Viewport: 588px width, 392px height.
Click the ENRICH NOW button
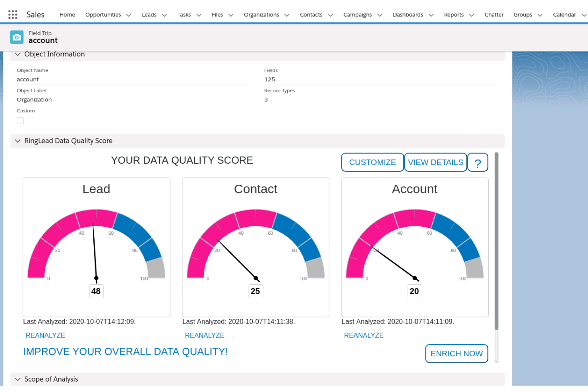coord(456,353)
